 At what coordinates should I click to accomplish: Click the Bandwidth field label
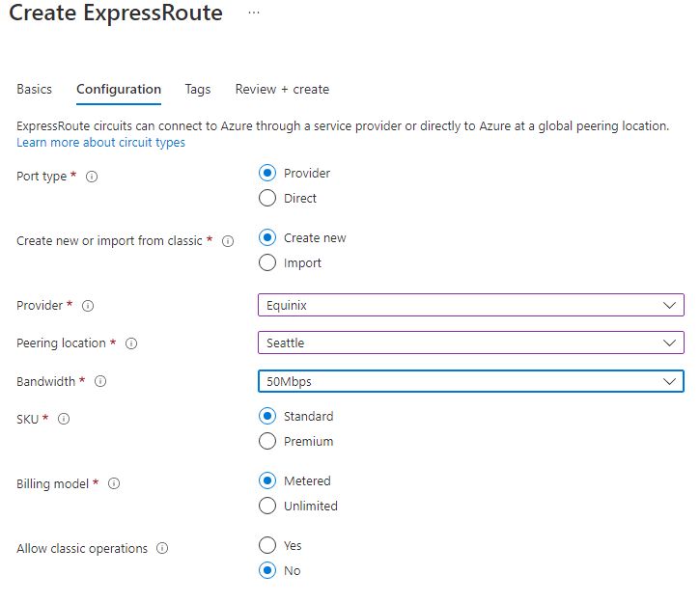click(46, 382)
